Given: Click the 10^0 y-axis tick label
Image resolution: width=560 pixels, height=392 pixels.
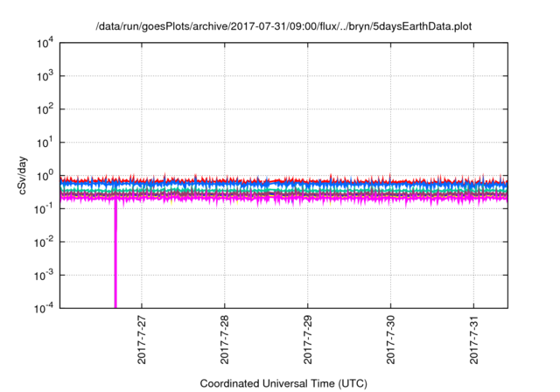Looking at the screenshot, I should (x=45, y=176).
